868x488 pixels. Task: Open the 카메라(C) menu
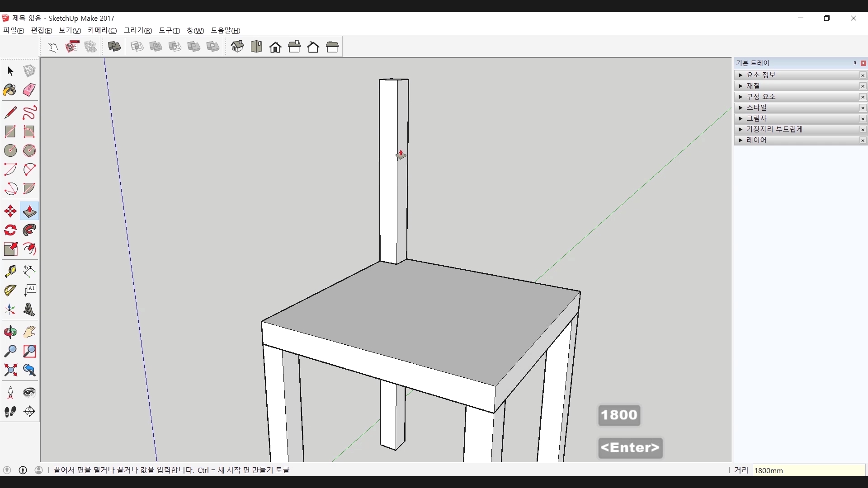click(102, 30)
